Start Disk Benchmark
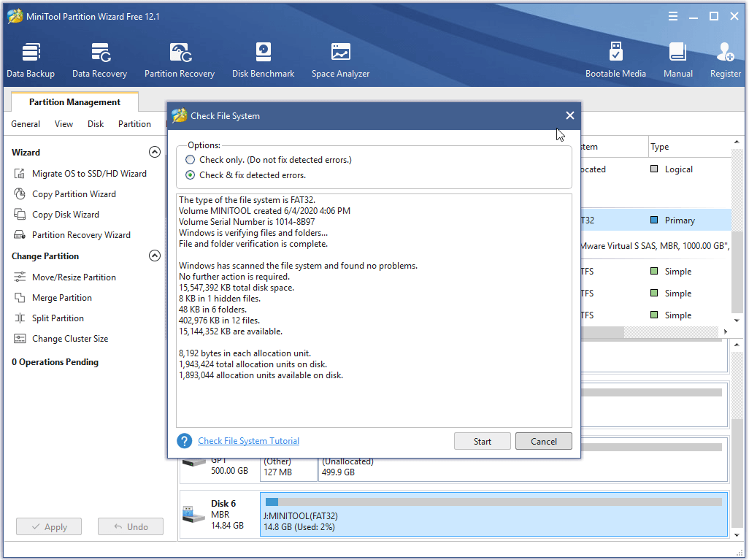The height and width of the screenshot is (560, 749). tap(264, 60)
